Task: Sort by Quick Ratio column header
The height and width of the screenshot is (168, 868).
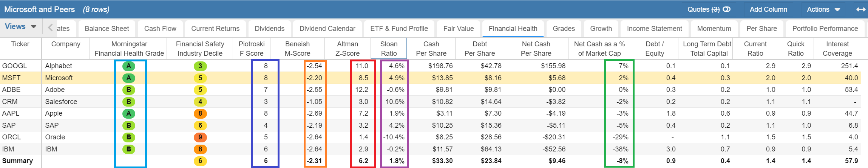Action: [x=796, y=49]
